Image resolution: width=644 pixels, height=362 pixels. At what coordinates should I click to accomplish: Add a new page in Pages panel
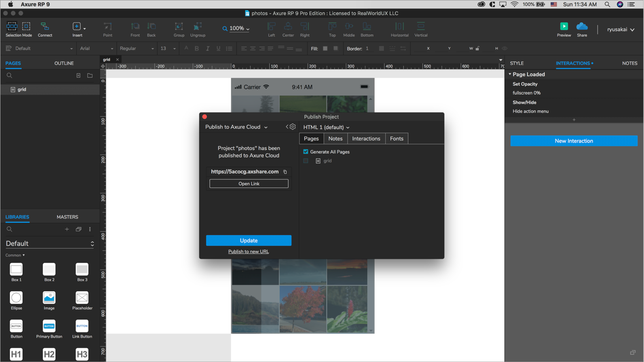[79, 75]
